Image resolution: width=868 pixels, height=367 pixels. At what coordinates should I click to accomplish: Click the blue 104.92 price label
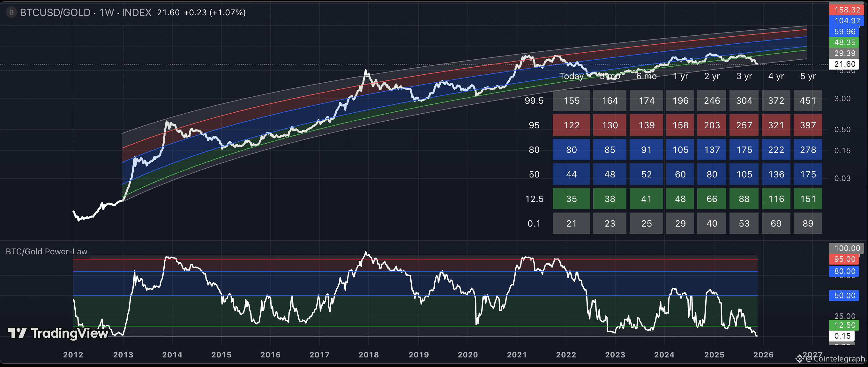click(x=847, y=20)
